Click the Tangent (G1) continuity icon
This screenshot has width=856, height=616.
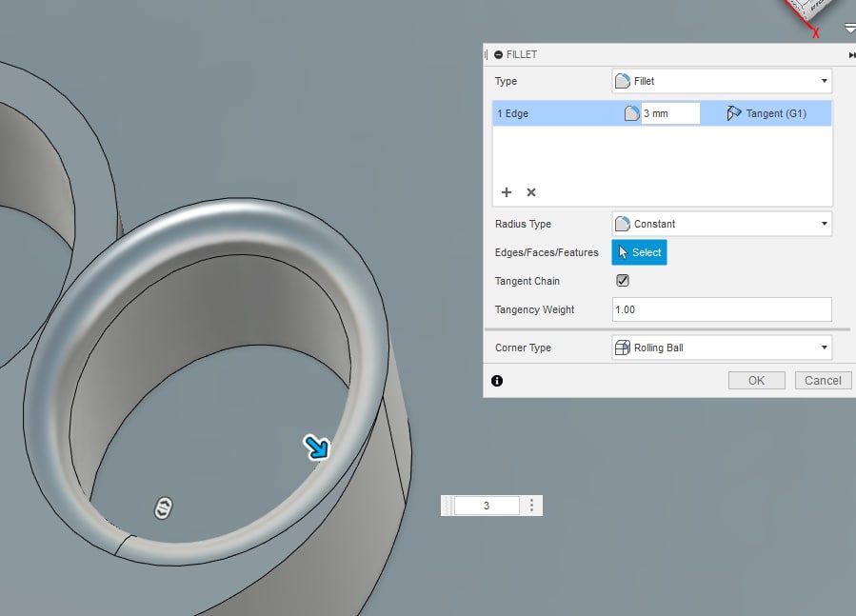coord(734,113)
